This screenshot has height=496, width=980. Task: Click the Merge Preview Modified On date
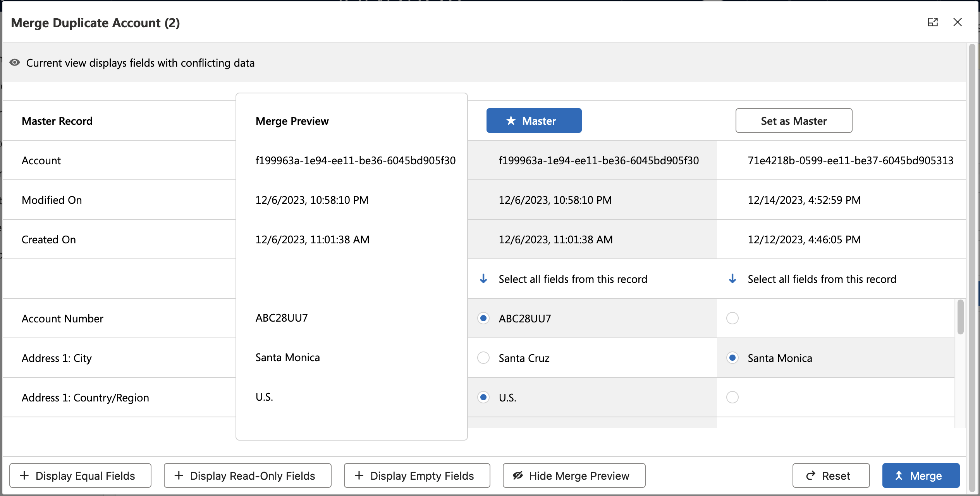312,200
